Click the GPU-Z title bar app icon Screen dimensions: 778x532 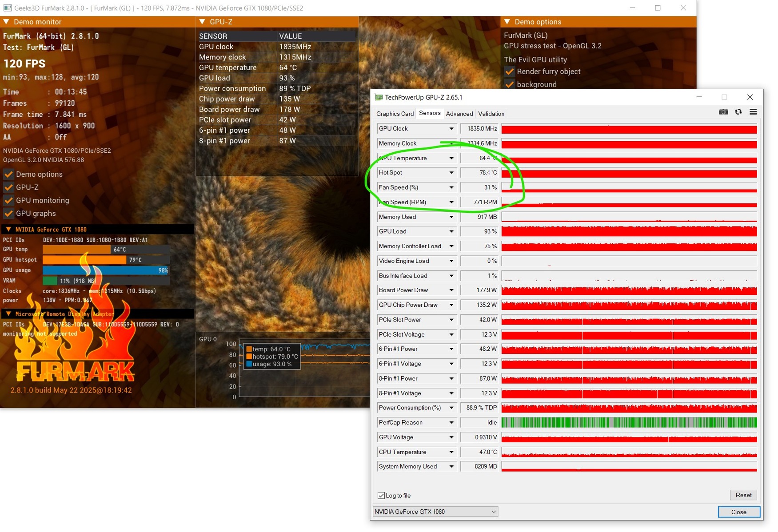pos(379,97)
